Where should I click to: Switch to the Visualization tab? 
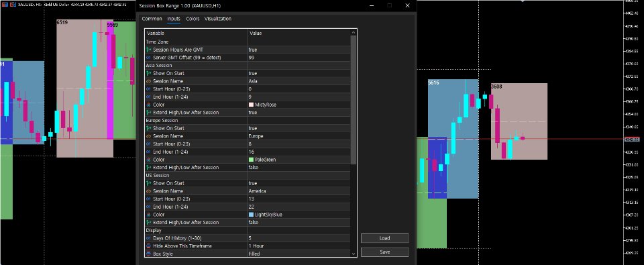click(217, 19)
